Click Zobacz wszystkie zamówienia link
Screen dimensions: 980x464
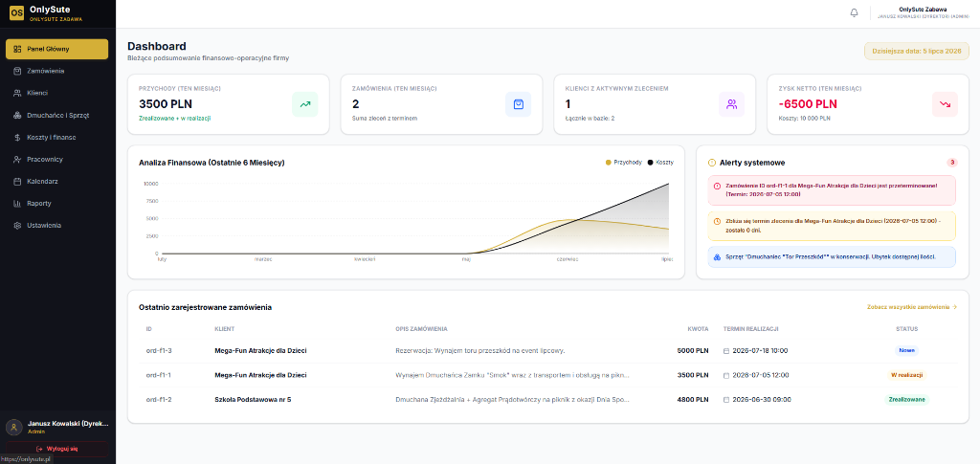click(912, 307)
